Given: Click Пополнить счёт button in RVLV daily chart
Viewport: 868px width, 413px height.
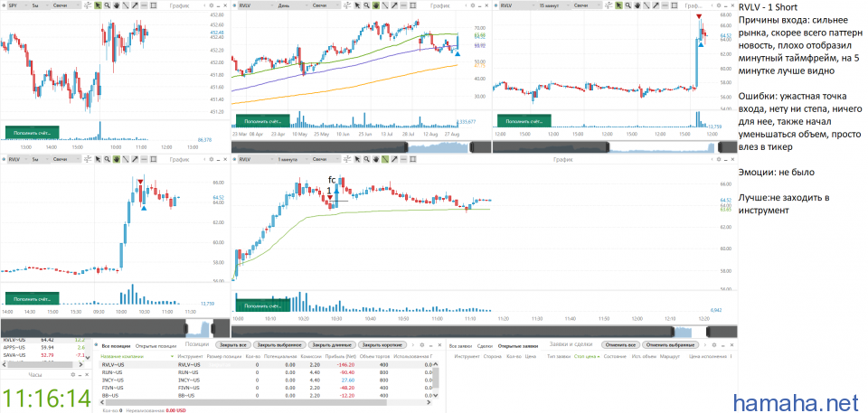Looking at the screenshot, I should point(262,120).
